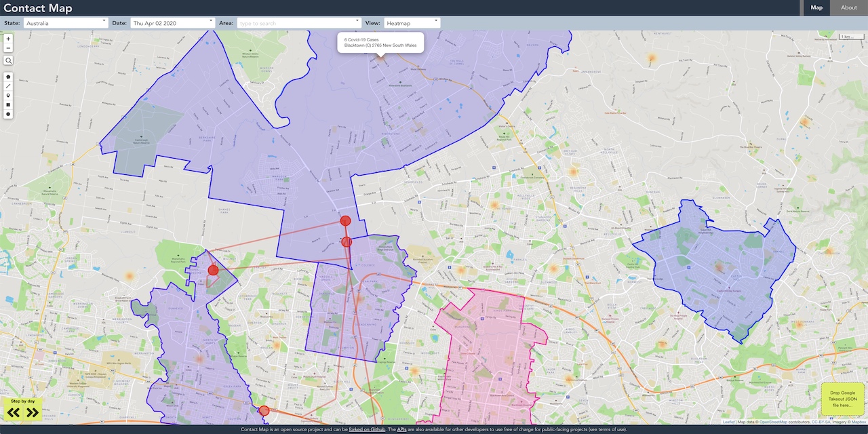The width and height of the screenshot is (868, 434).
Task: Select the draw rectangle tool
Action: click(8, 105)
